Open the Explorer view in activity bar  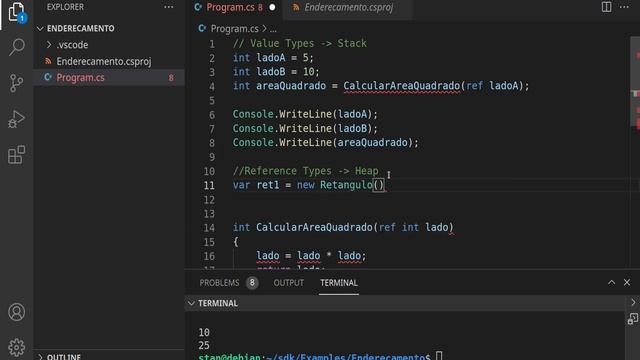coord(16,12)
